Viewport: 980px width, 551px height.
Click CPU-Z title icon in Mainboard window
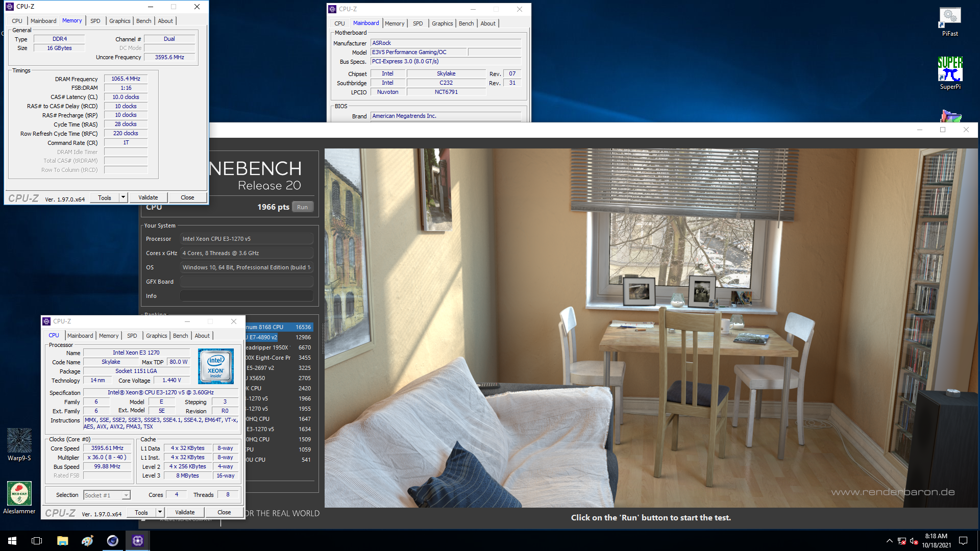coord(332,9)
